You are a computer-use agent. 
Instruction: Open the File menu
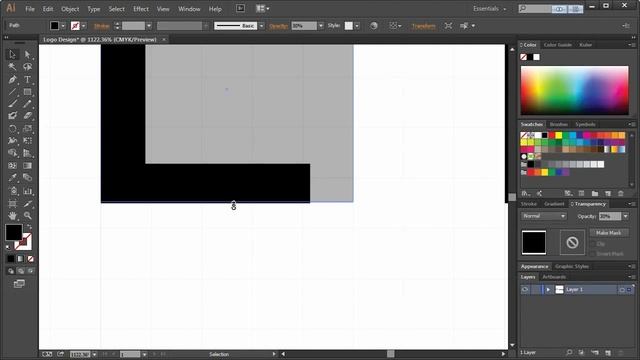point(30,9)
